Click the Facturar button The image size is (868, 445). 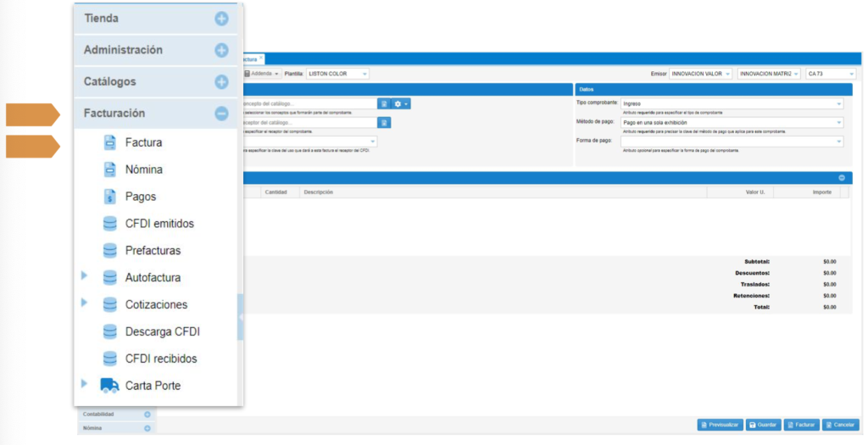click(801, 425)
